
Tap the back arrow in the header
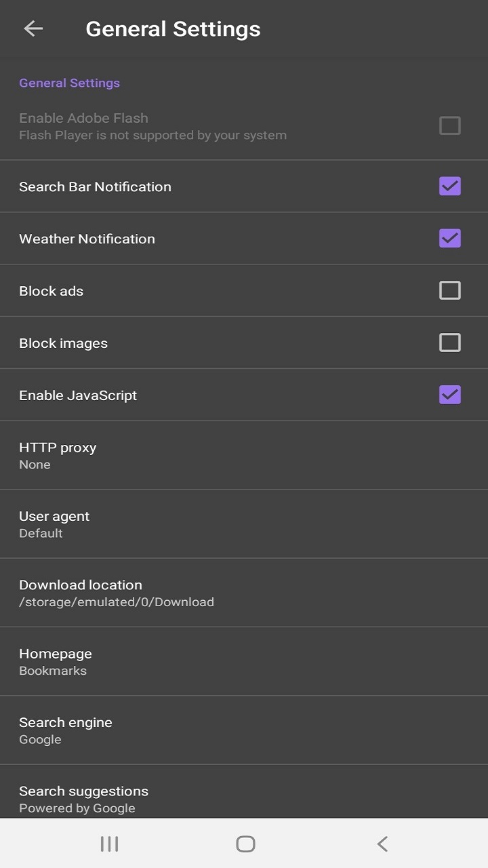point(33,28)
